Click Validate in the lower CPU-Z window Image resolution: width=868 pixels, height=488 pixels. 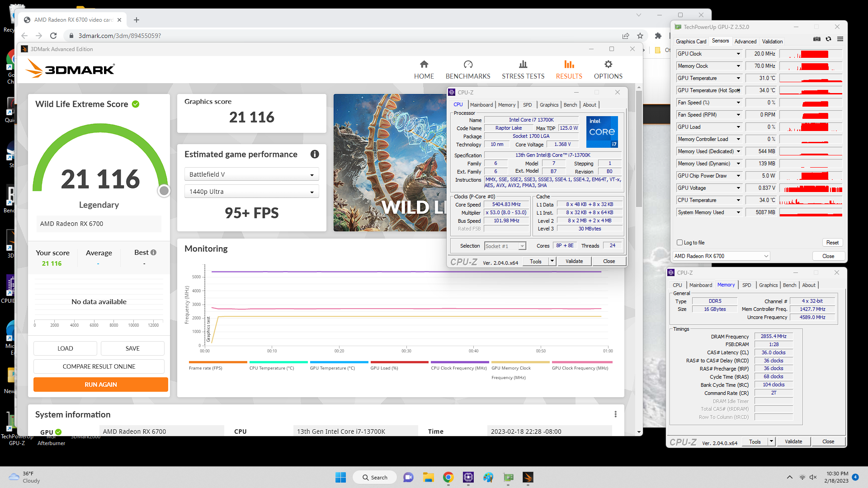click(x=793, y=441)
